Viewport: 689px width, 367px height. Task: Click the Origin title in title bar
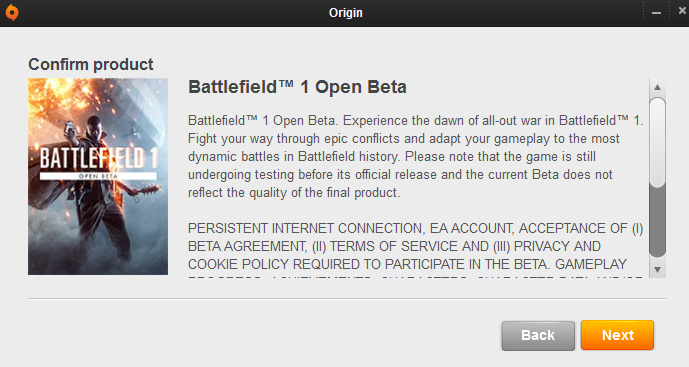346,13
